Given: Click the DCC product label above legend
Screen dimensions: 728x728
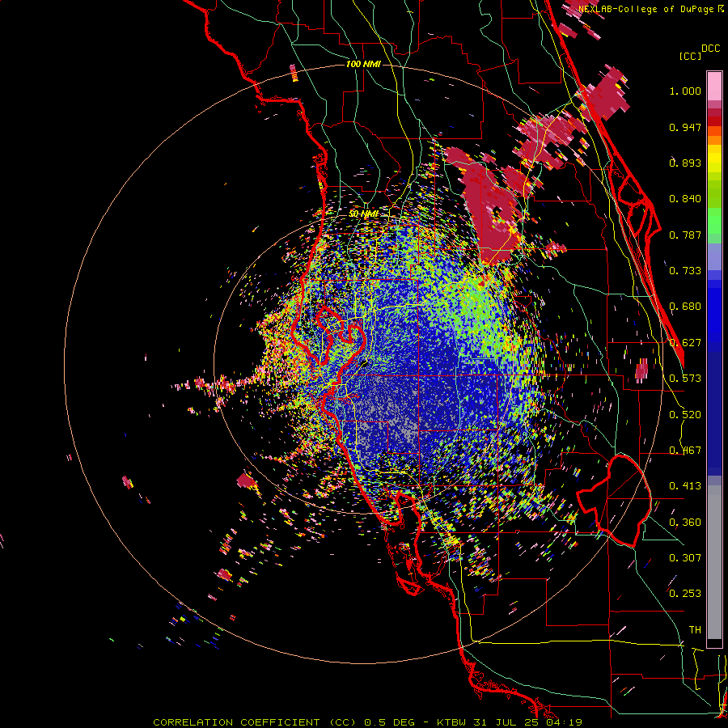Looking at the screenshot, I should click(710, 49).
